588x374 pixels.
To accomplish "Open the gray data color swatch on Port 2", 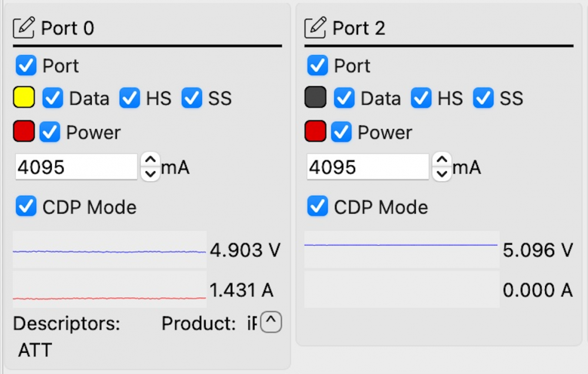I will [316, 98].
